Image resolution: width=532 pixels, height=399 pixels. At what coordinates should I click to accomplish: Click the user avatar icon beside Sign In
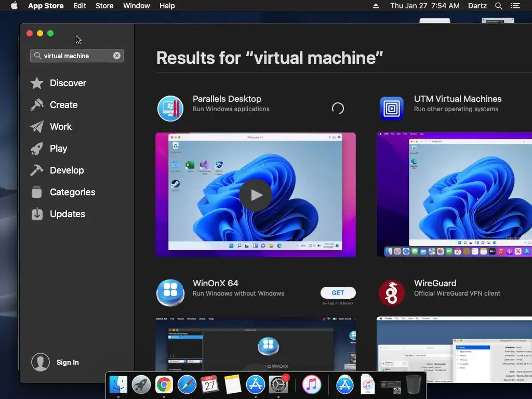(x=41, y=362)
